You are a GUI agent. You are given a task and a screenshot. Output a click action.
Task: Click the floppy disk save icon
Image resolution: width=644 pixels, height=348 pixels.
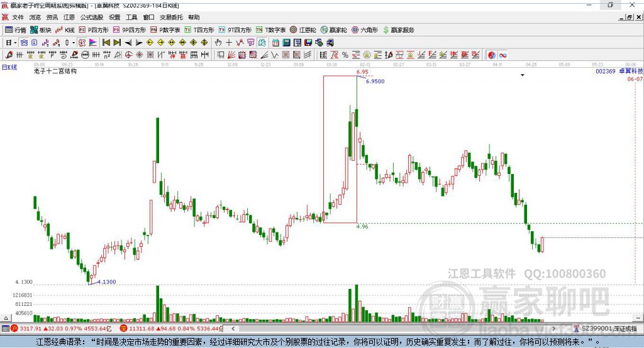[x=308, y=43]
